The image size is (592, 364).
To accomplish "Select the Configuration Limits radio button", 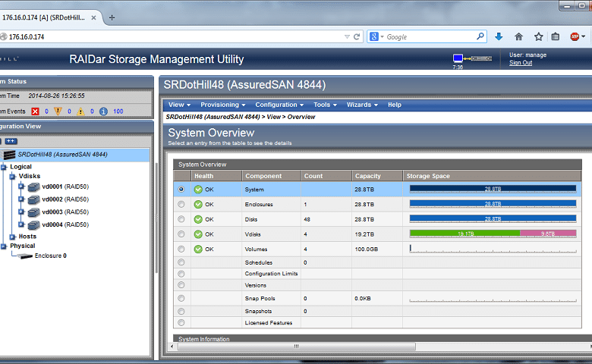I will coord(181,274).
